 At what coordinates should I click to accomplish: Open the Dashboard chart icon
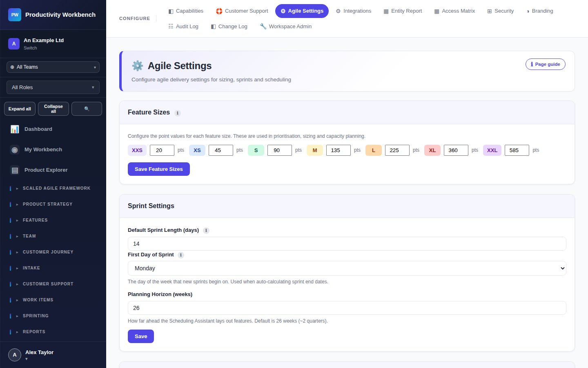15,129
